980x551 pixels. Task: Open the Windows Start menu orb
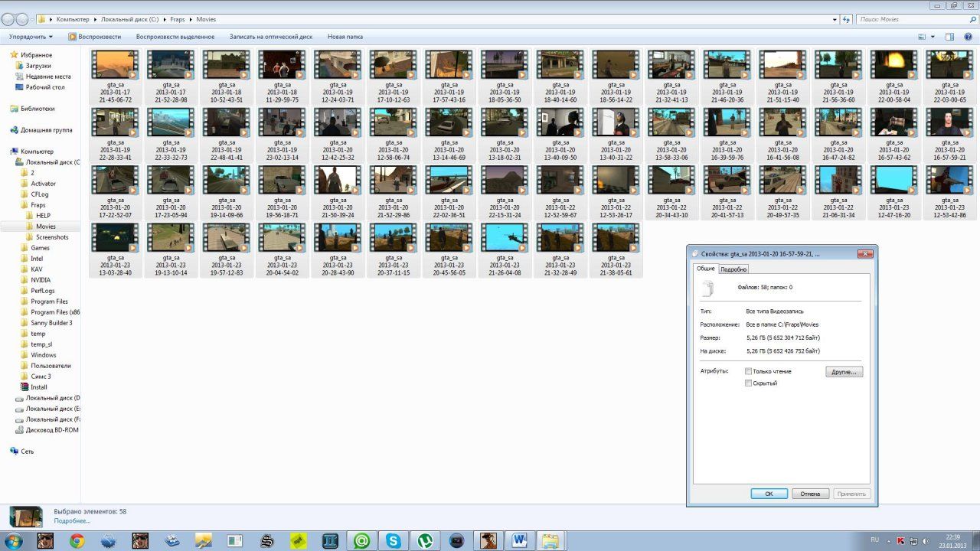(13, 541)
